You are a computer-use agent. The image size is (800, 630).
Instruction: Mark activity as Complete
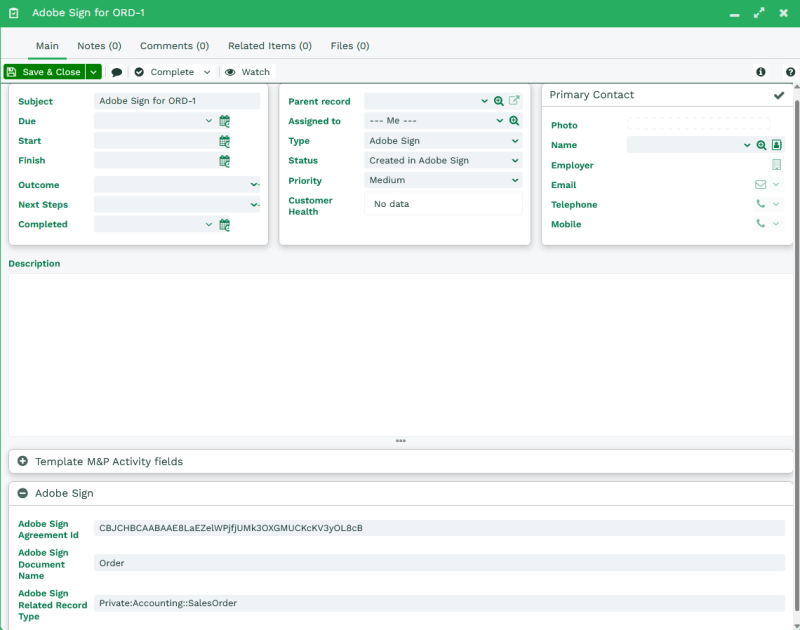click(x=165, y=72)
